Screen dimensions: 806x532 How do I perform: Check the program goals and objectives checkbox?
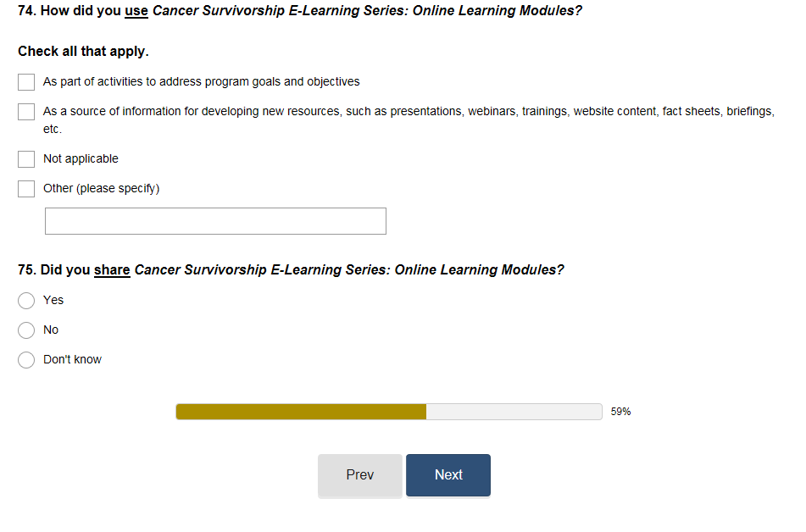(x=26, y=82)
